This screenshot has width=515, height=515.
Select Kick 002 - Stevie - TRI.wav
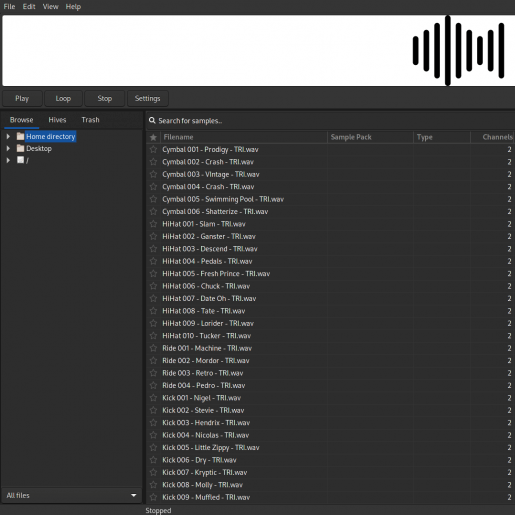coord(203,410)
